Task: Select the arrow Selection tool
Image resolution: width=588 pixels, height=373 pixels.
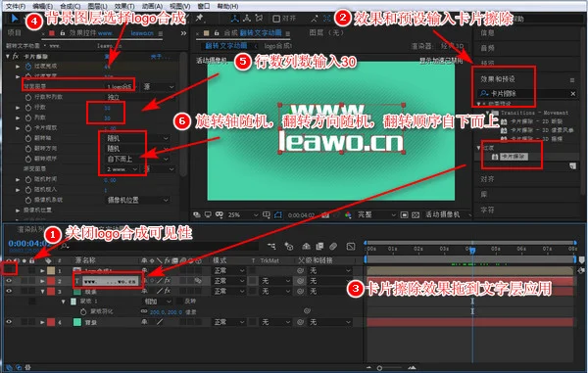Action: coord(15,18)
